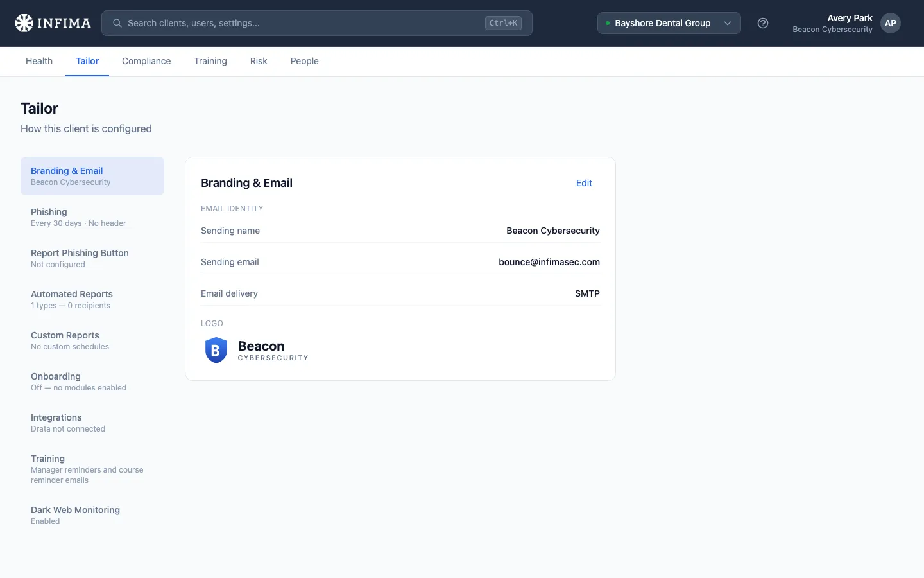Click the green client status dot
This screenshot has height=578, width=924.
[608, 23]
